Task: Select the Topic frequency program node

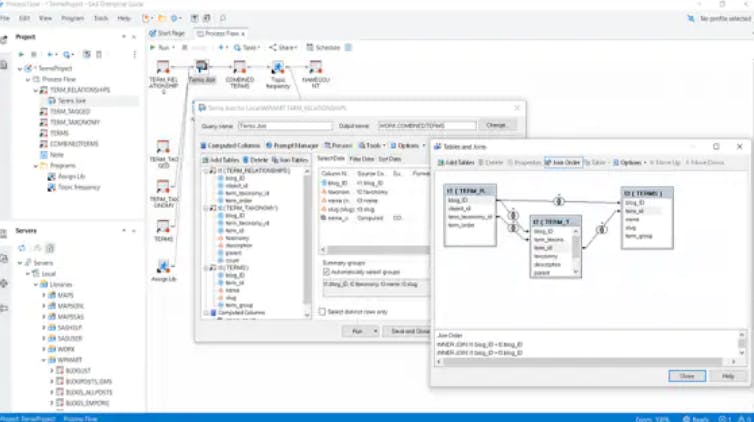Action: pos(277,67)
